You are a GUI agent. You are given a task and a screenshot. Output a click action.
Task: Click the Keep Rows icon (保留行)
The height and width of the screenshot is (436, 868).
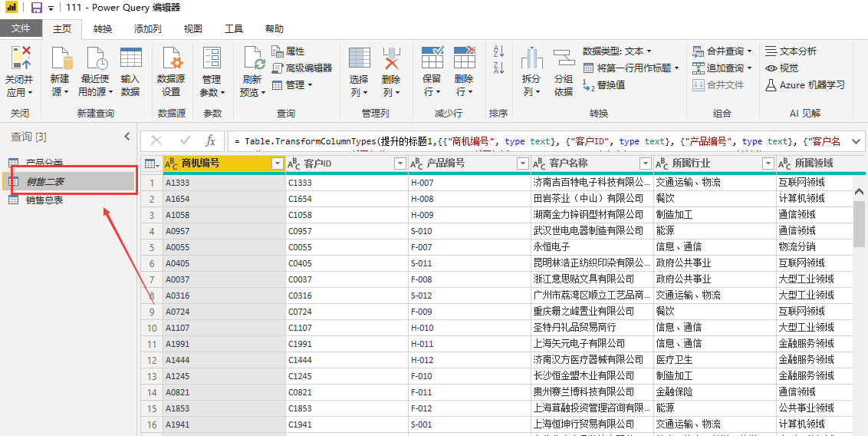tap(432, 58)
